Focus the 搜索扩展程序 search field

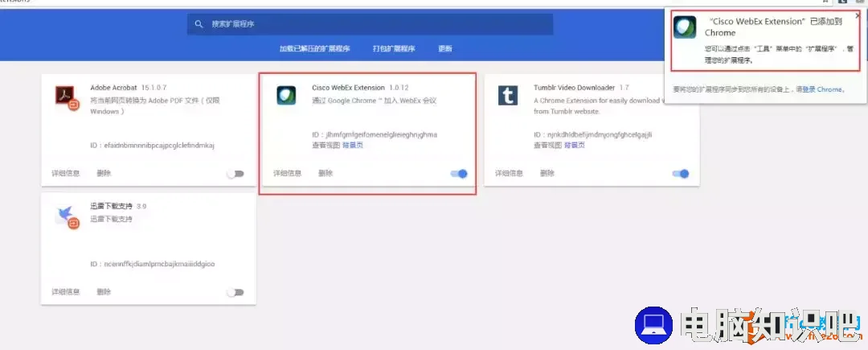pyautogui.click(x=370, y=24)
